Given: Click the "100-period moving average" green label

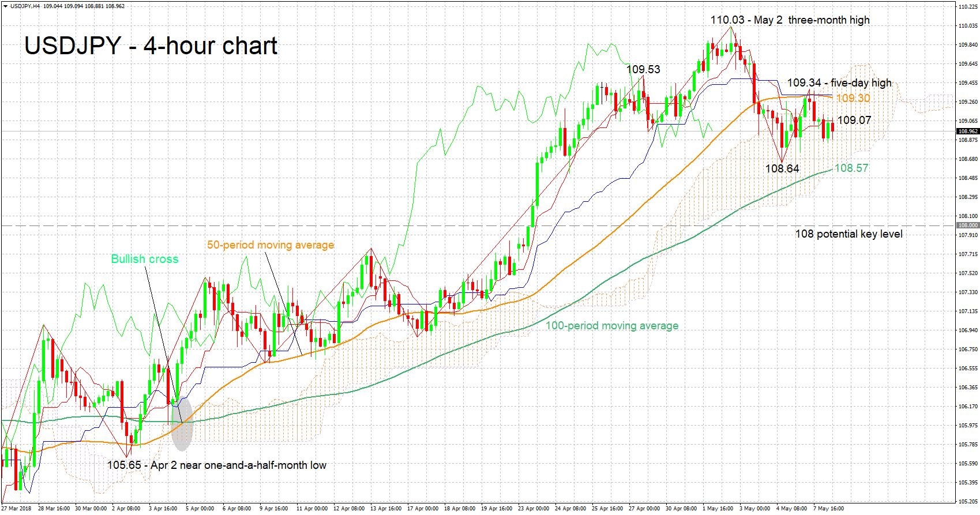Looking at the screenshot, I should [612, 326].
